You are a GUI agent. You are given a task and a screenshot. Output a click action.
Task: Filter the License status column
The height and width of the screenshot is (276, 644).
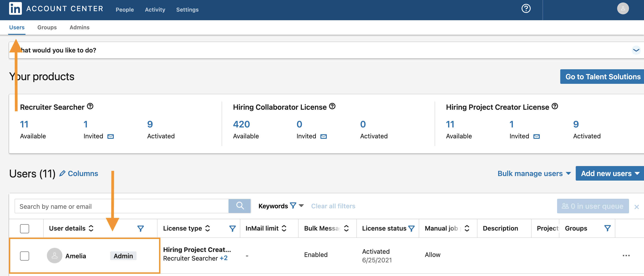[411, 228]
